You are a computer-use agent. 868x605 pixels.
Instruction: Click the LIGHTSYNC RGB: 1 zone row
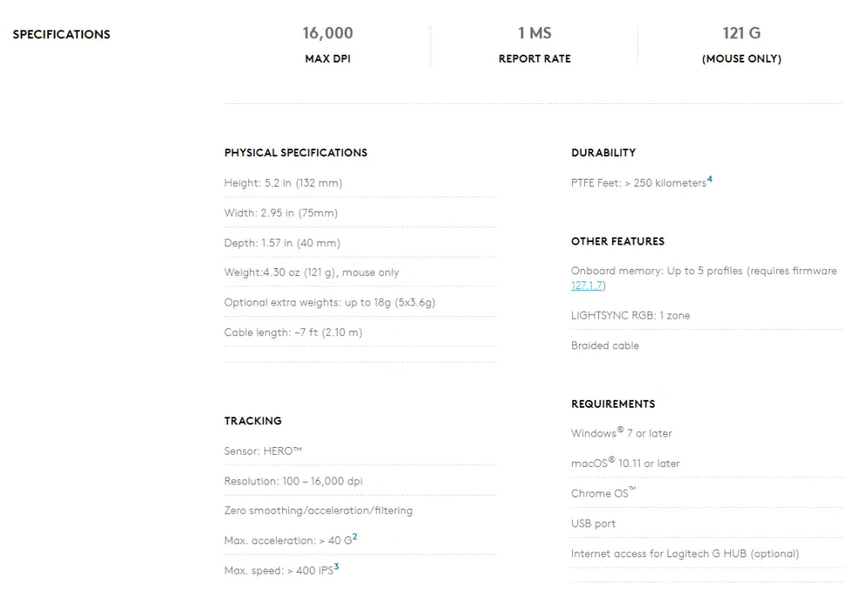pyautogui.click(x=707, y=315)
